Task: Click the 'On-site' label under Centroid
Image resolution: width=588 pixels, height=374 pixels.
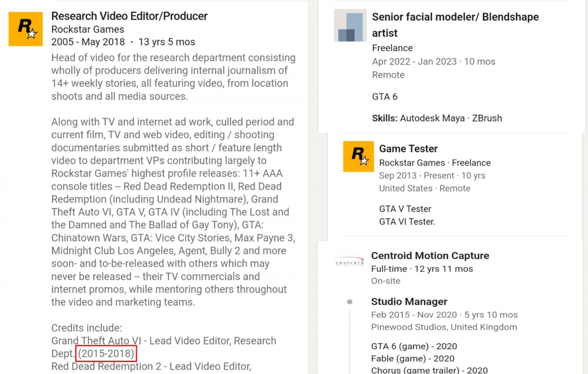Action: tap(386, 281)
